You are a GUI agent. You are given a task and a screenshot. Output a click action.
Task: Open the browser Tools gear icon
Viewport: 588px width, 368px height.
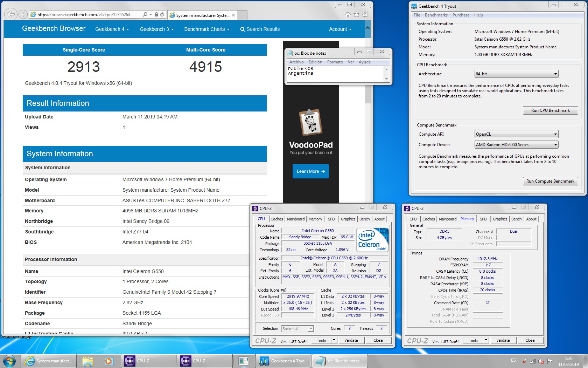click(365, 14)
